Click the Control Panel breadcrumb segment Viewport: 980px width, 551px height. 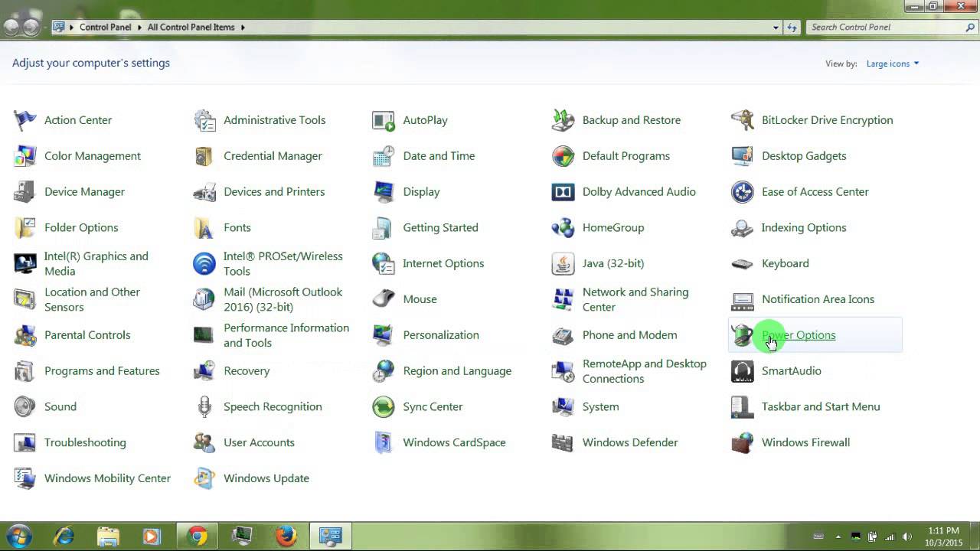[106, 27]
